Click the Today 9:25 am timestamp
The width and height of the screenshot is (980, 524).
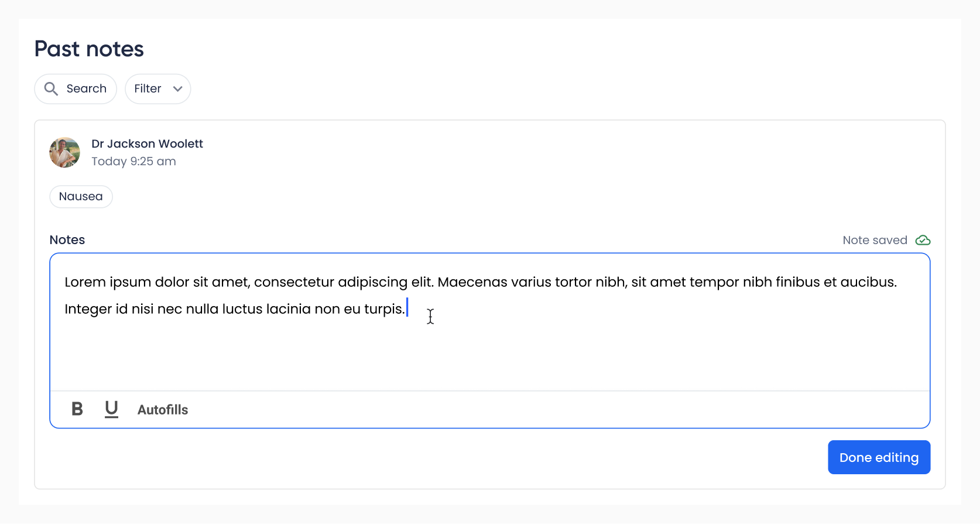pos(133,162)
